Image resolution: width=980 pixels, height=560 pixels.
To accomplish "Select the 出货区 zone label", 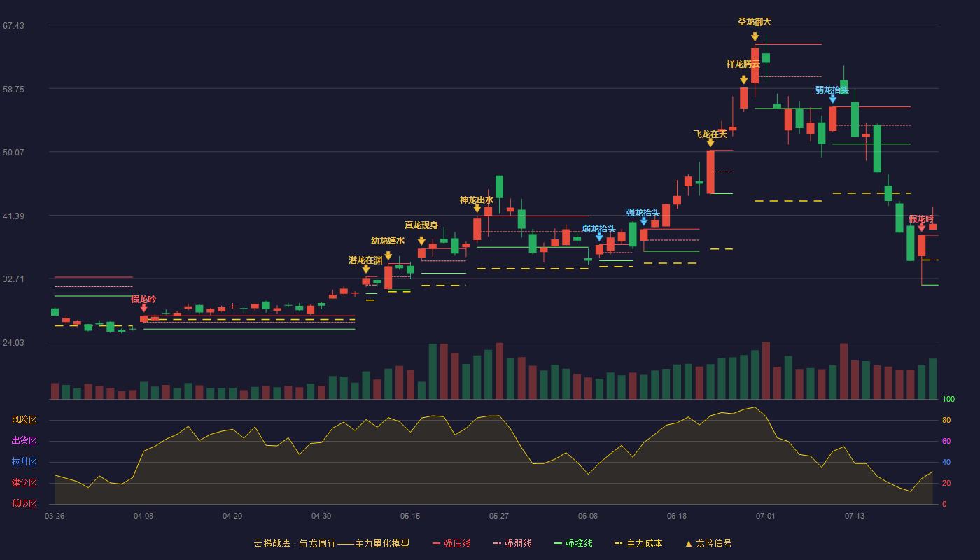I will point(24,441).
